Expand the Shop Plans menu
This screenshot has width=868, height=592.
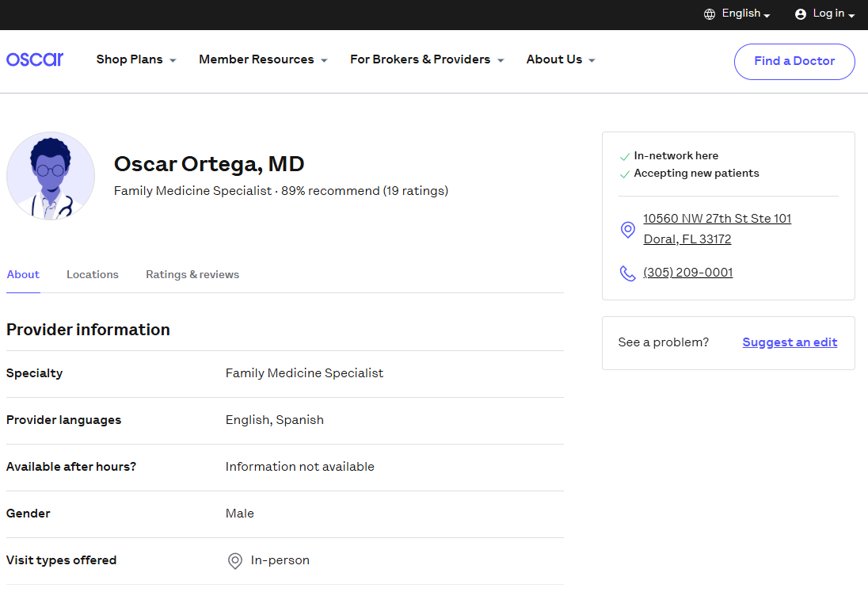(x=135, y=59)
